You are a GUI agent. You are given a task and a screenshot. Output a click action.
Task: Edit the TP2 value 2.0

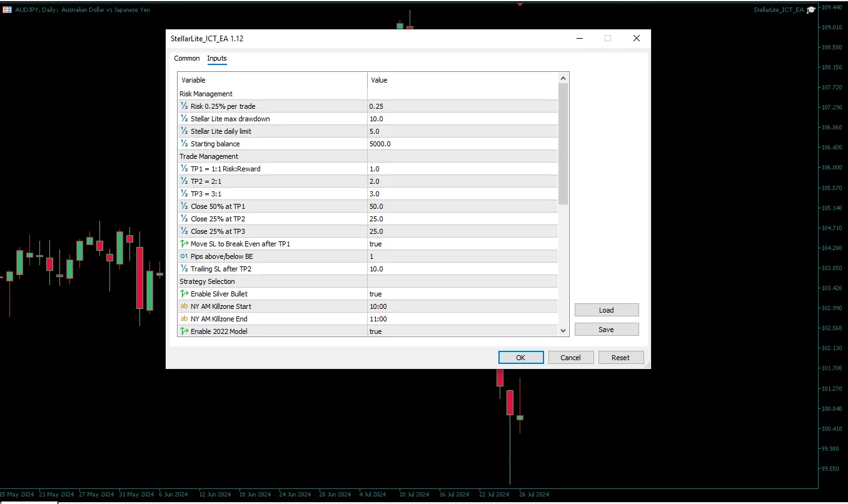(463, 181)
